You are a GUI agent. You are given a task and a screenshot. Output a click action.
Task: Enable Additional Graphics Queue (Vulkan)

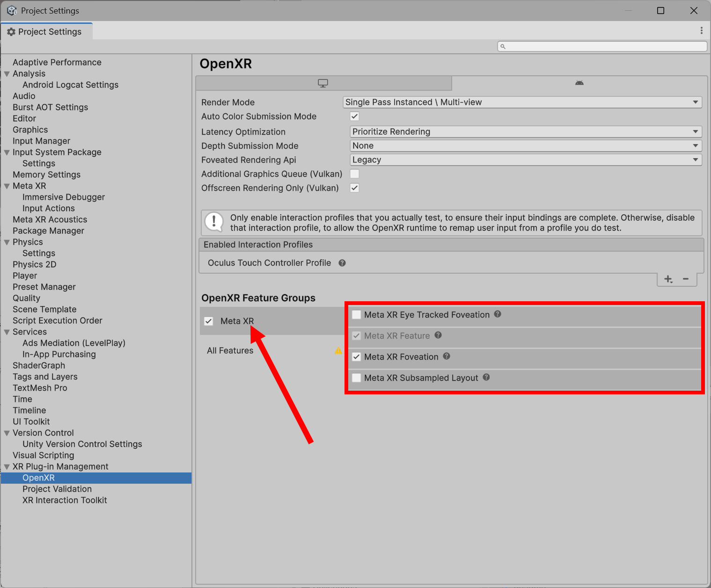355,174
